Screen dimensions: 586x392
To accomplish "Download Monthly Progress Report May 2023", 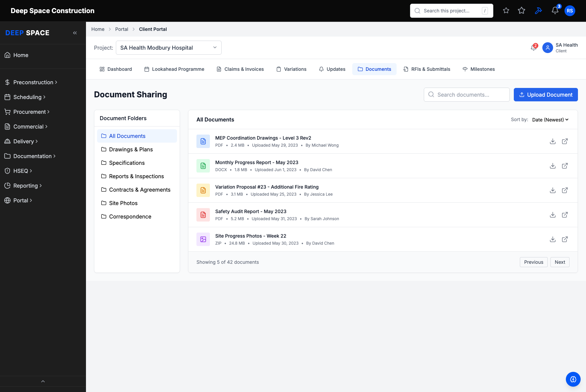I will (553, 166).
